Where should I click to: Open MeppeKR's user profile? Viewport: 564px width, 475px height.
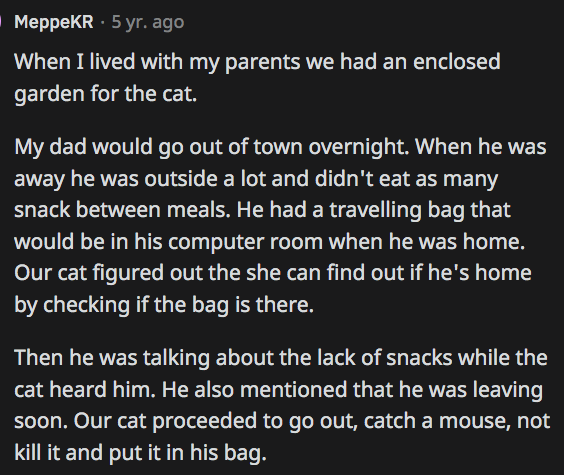click(54, 22)
